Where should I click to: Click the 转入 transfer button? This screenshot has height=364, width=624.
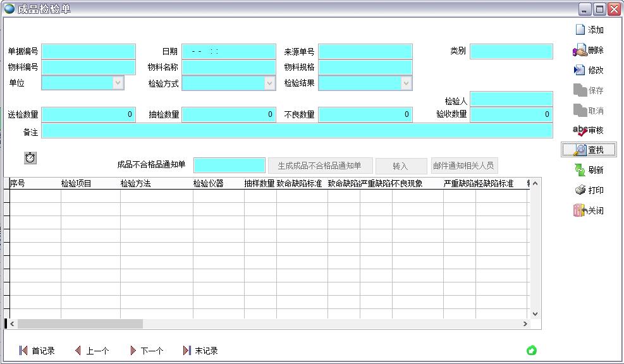click(401, 165)
